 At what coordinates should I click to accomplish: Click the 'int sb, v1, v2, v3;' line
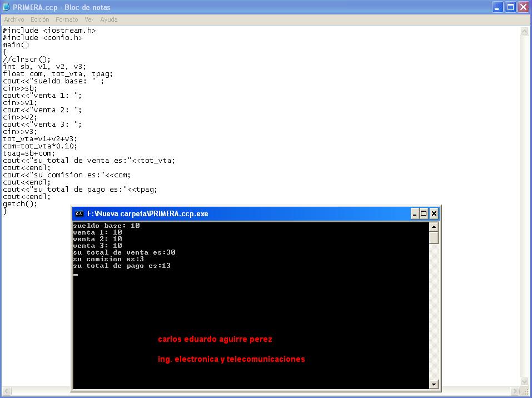tap(44, 67)
